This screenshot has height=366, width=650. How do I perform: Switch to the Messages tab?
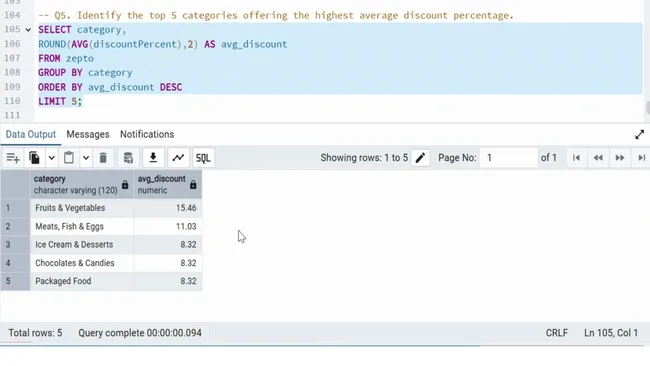[x=88, y=134]
